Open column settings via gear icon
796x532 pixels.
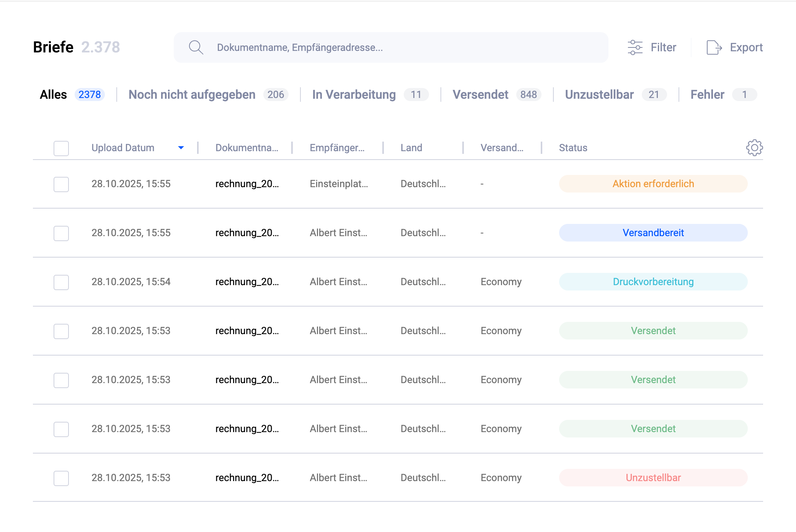pyautogui.click(x=754, y=148)
